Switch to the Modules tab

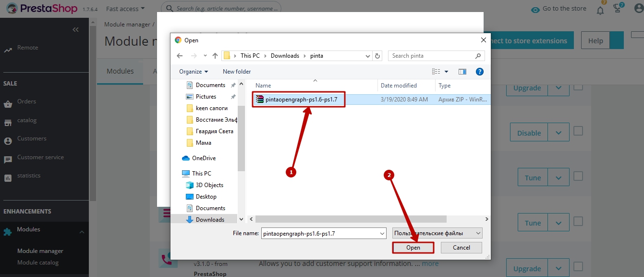120,71
